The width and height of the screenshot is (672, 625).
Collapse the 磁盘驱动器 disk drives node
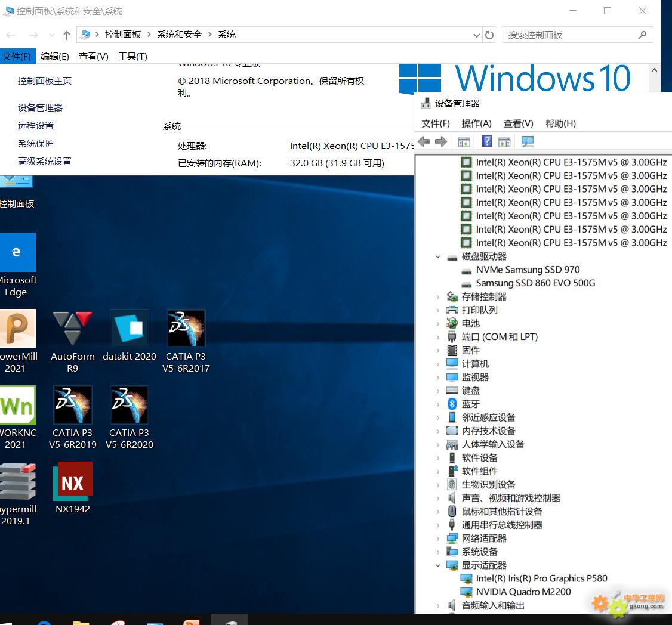tap(437, 257)
